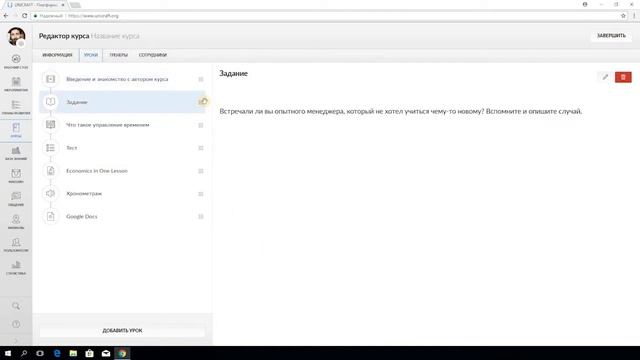The height and width of the screenshot is (360, 640).
Task: Select lesson Введение и знакомство с автором курса
Action: click(122, 79)
